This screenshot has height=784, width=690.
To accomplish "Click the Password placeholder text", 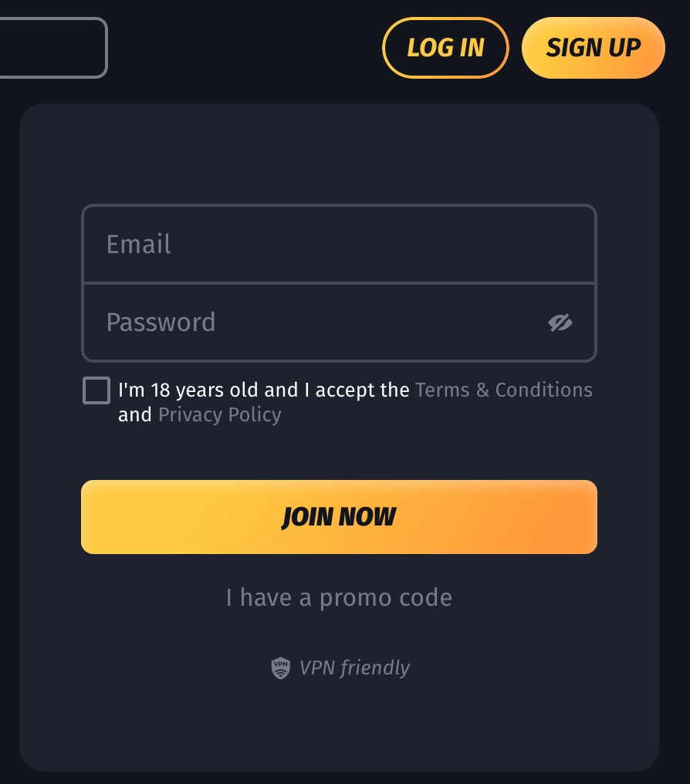I will (161, 323).
